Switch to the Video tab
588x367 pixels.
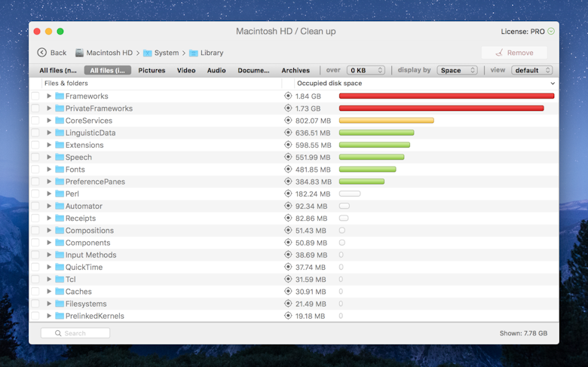click(186, 70)
